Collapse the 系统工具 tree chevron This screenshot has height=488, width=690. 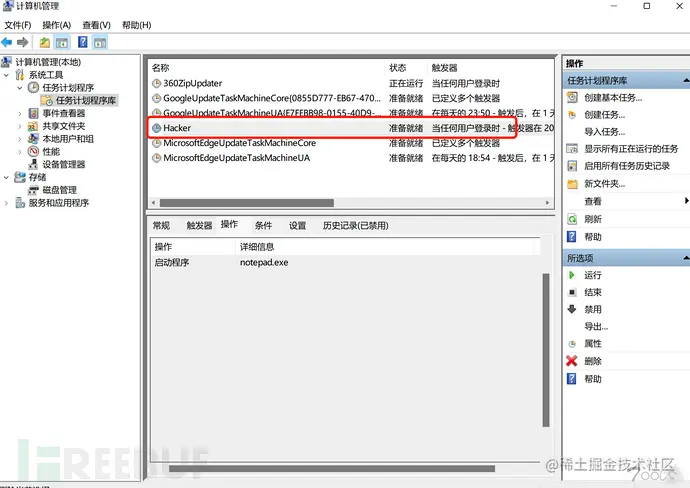tap(6, 75)
